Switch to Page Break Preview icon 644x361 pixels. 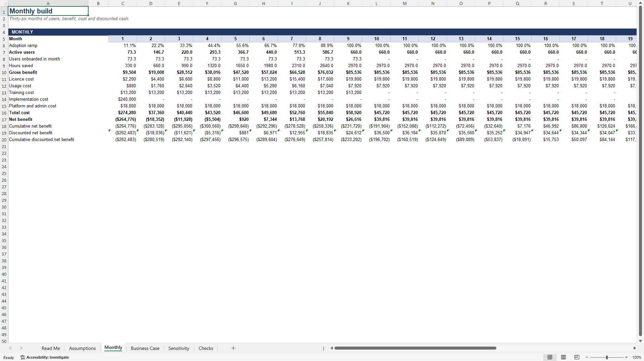click(x=577, y=357)
